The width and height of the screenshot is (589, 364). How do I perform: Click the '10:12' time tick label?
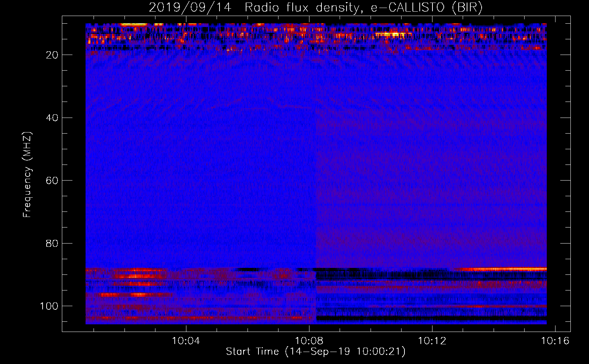point(432,341)
